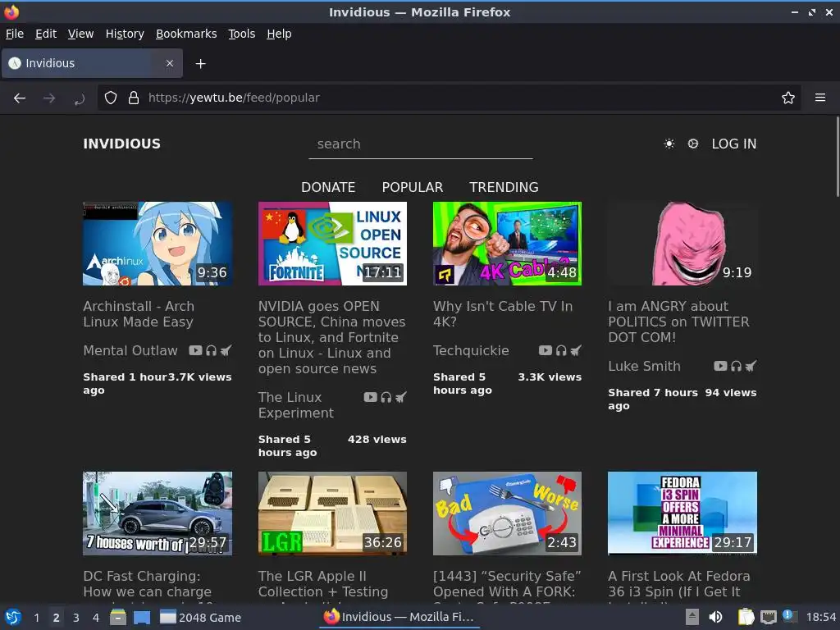Click the YouTube icon next to Mental Outlaw
This screenshot has height=630, width=840.
(195, 350)
